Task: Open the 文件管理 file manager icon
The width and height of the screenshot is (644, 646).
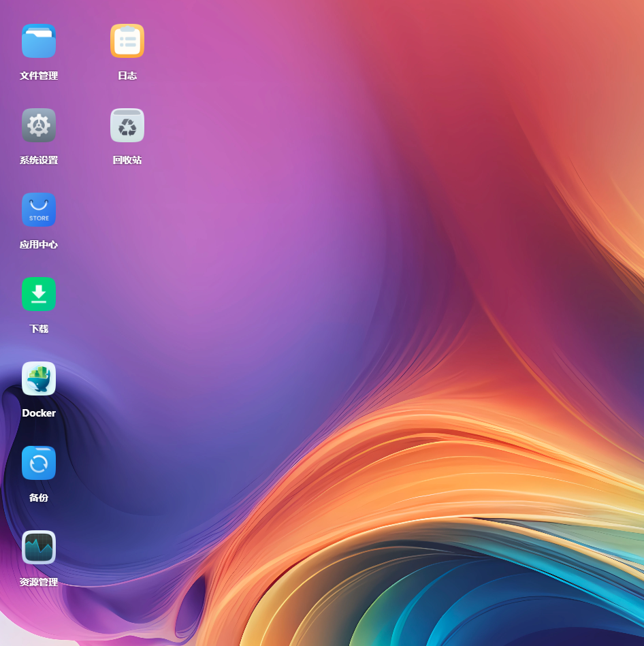Action: 39,41
